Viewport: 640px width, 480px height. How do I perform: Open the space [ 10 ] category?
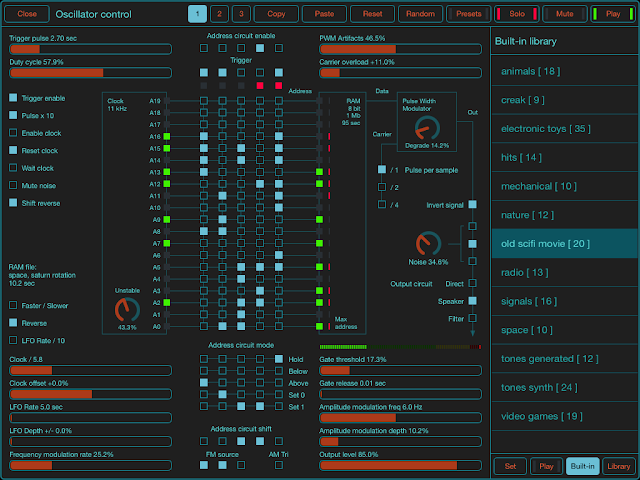click(565, 330)
